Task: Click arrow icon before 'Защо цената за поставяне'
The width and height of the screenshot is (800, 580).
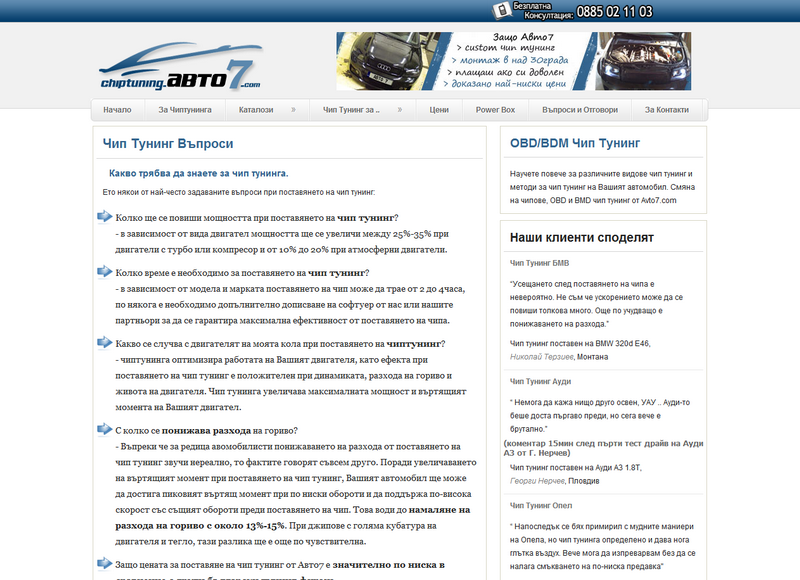Action: [x=105, y=564]
